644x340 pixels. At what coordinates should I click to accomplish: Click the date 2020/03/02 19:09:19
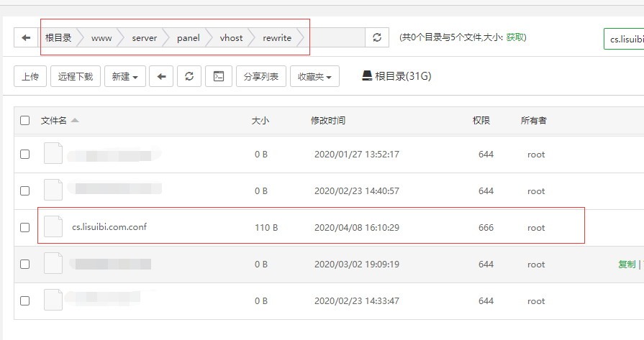(x=356, y=265)
